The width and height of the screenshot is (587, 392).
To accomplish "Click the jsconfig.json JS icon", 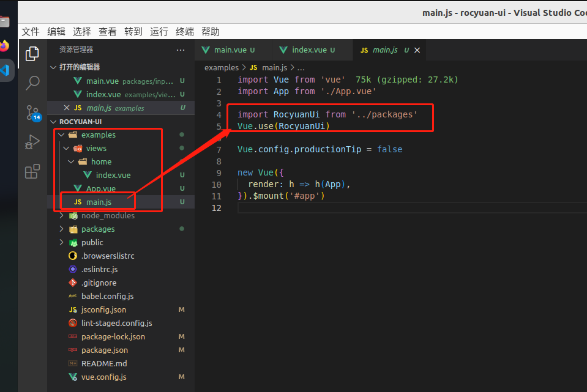I will (73, 309).
